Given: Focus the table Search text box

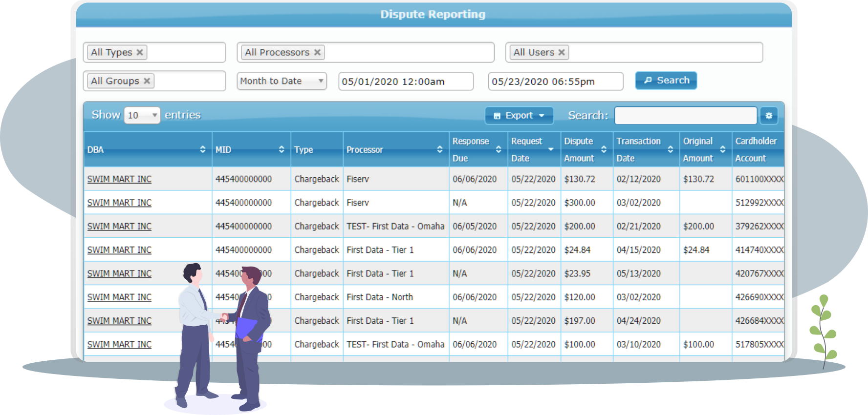Looking at the screenshot, I should pyautogui.click(x=685, y=116).
